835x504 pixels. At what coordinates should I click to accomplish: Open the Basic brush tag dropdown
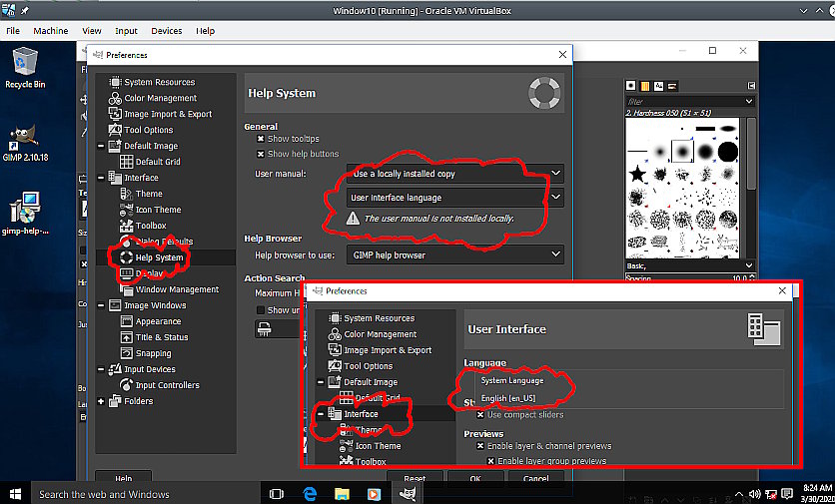point(749,265)
